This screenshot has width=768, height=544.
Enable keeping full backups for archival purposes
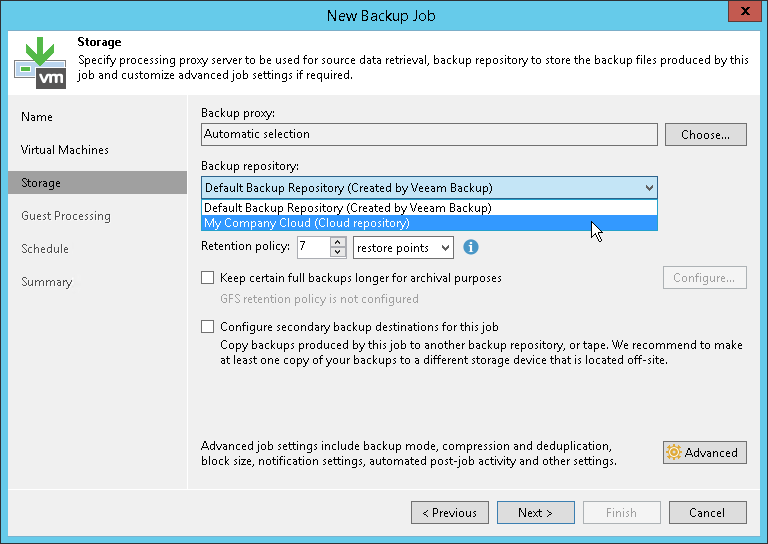[x=208, y=278]
